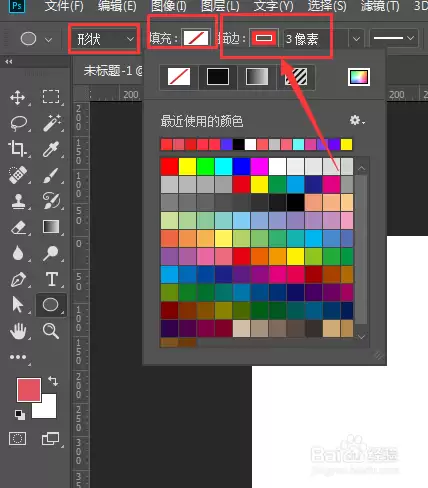Select the History Brush tool

click(51, 201)
